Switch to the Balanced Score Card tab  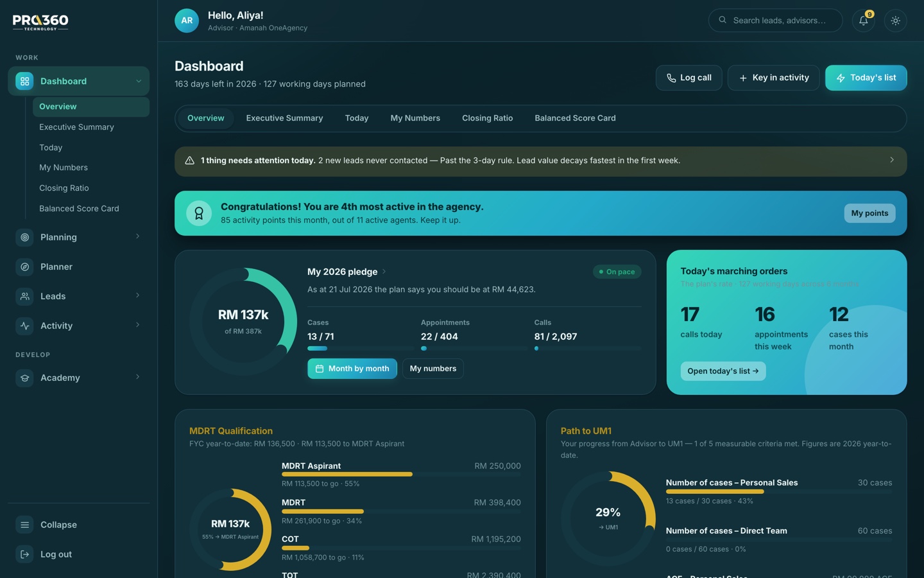pos(575,118)
